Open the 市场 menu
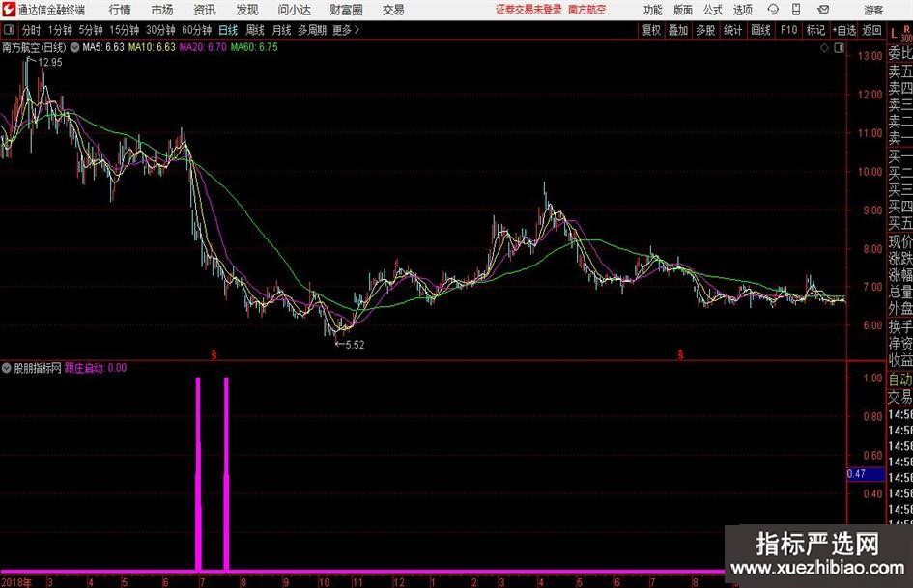 pyautogui.click(x=162, y=10)
